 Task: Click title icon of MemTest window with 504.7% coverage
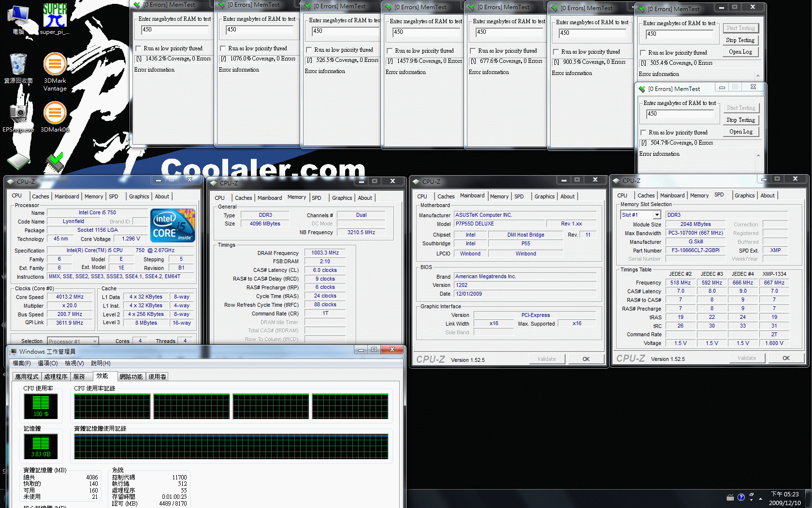pyautogui.click(x=642, y=89)
